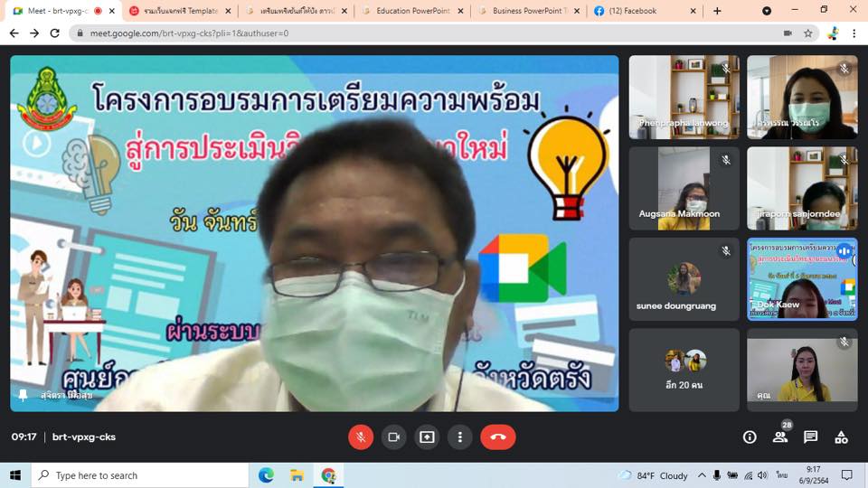The height and width of the screenshot is (488, 868).
Task: Click the Type here to search box
Action: [x=139, y=475]
